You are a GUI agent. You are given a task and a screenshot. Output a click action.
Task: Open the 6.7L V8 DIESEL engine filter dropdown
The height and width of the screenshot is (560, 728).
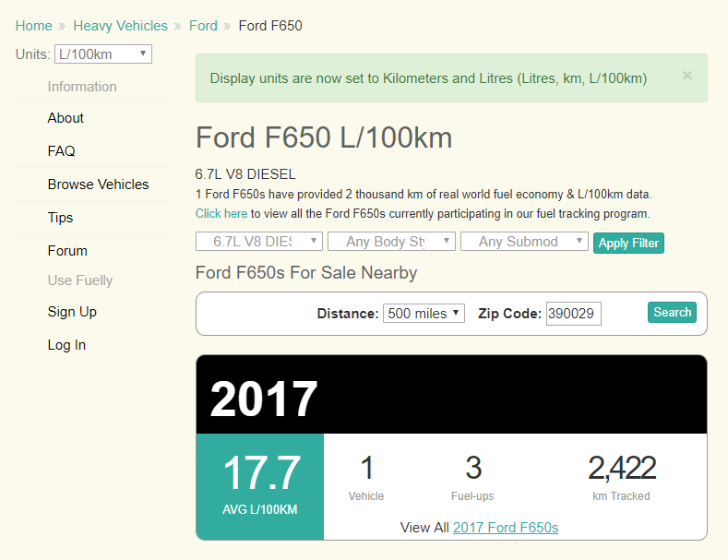pyautogui.click(x=259, y=242)
